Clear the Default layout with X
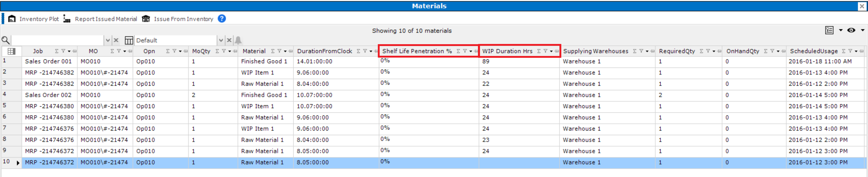 (x=229, y=40)
